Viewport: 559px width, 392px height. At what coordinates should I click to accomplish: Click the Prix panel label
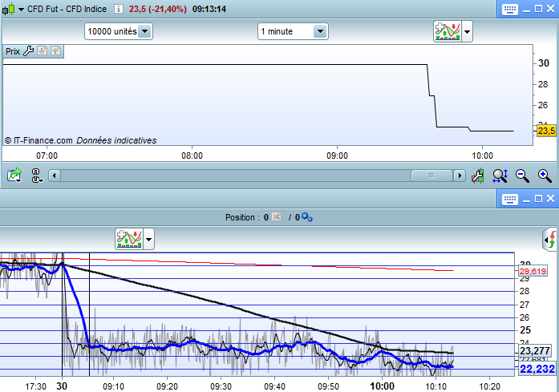coord(13,51)
